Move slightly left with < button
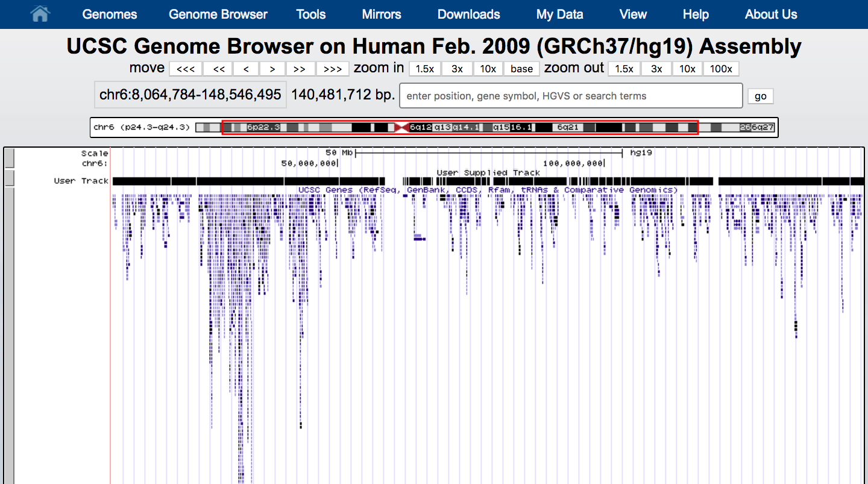Image resolution: width=868 pixels, height=484 pixels. [x=246, y=69]
